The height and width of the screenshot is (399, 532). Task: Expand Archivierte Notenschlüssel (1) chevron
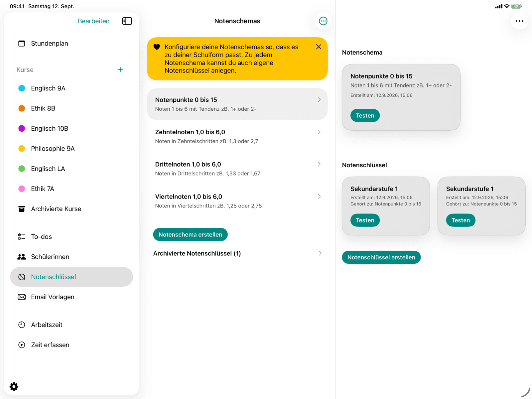[320, 253]
